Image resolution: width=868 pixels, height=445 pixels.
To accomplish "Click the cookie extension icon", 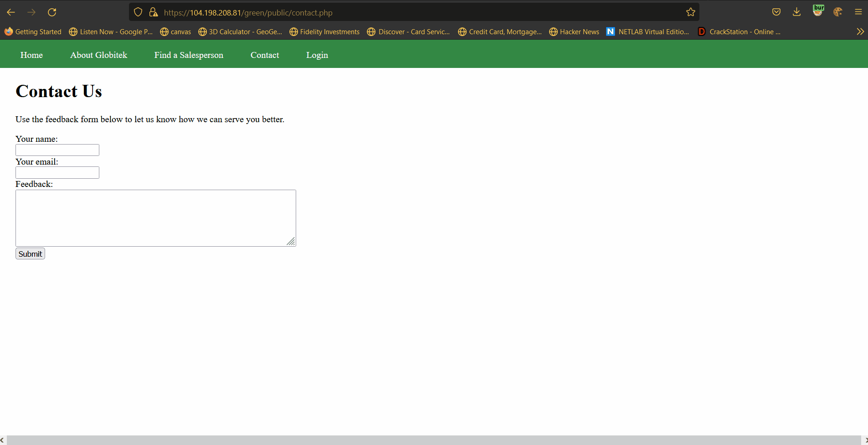I will (838, 12).
